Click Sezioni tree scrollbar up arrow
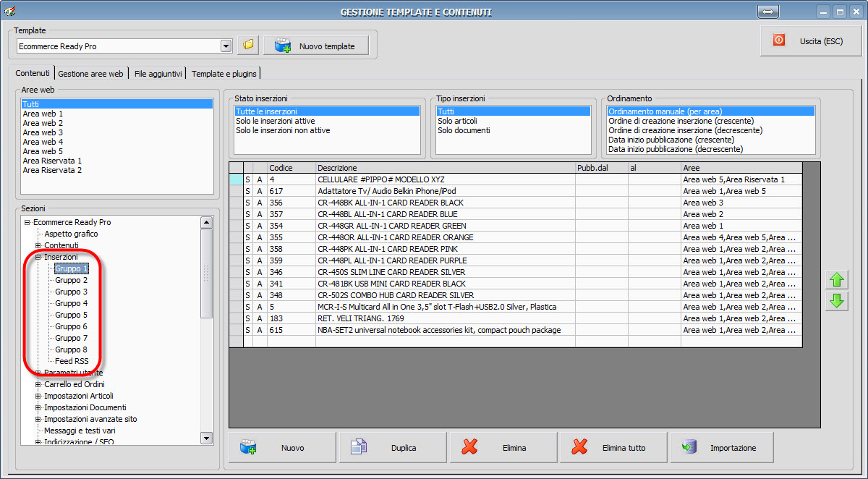The image size is (868, 479). tap(206, 223)
